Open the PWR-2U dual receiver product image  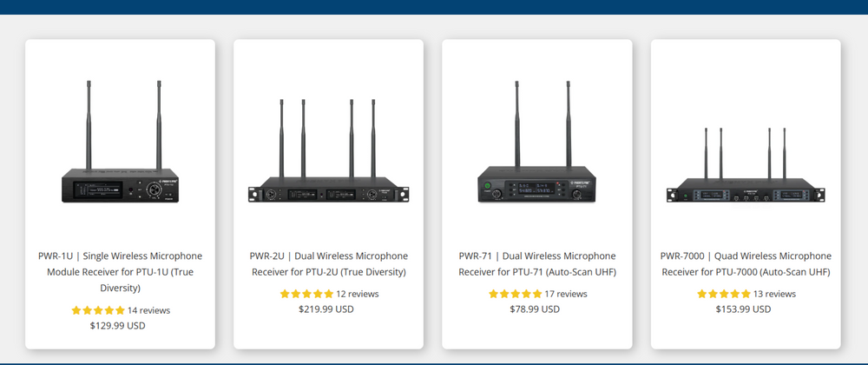tap(328, 151)
